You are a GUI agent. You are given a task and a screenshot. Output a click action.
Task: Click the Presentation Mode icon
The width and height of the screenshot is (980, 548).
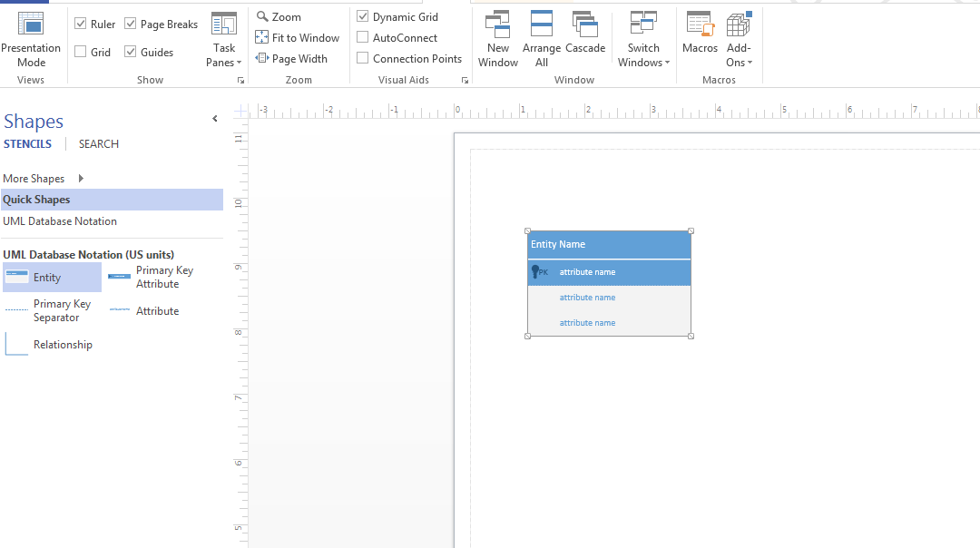pos(31,24)
